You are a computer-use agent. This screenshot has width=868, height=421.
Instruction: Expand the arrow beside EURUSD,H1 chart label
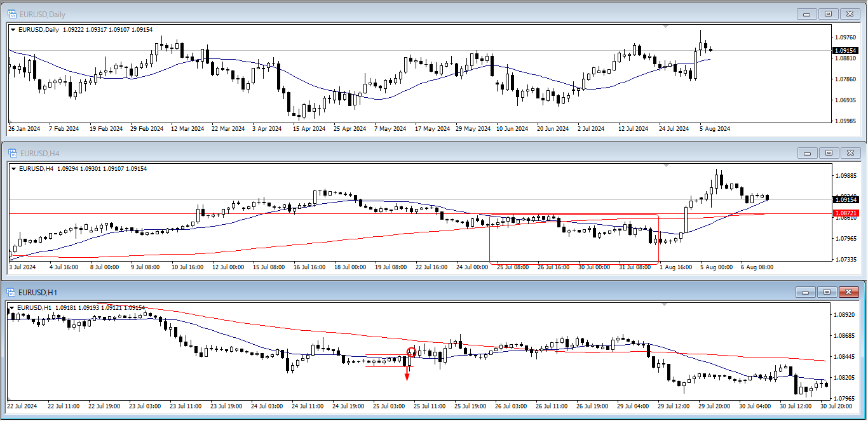[x=11, y=308]
